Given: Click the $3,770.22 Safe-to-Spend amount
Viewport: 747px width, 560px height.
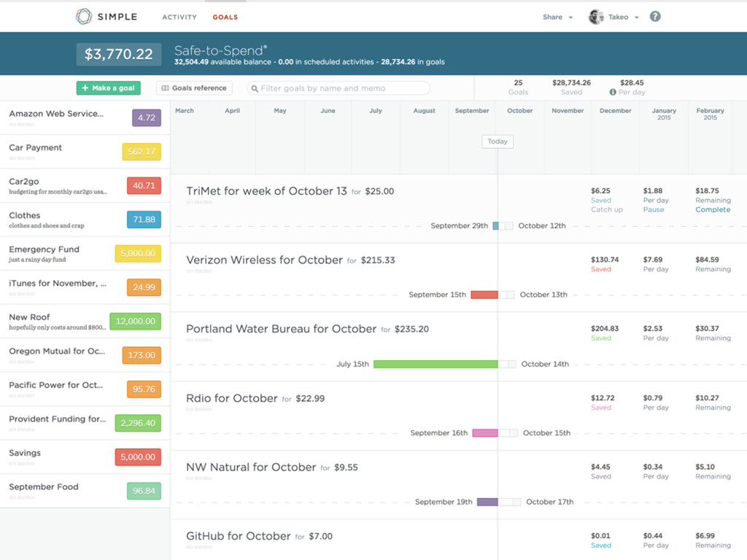Looking at the screenshot, I should pyautogui.click(x=119, y=54).
